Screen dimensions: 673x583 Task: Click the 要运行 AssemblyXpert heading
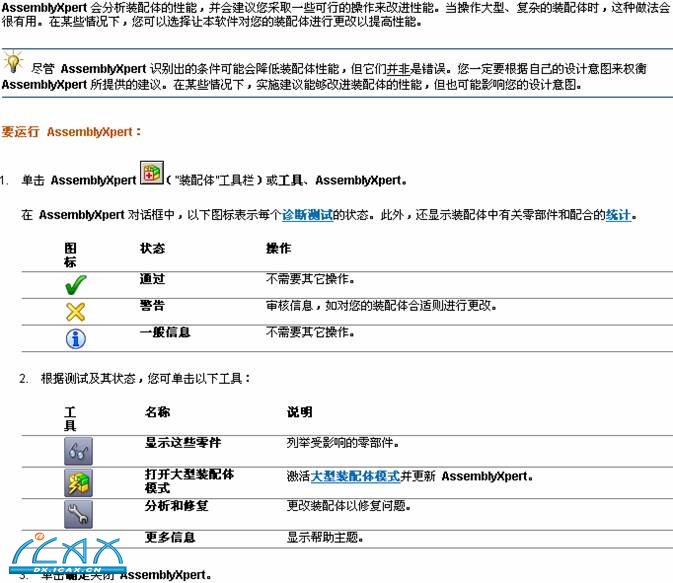(71, 132)
